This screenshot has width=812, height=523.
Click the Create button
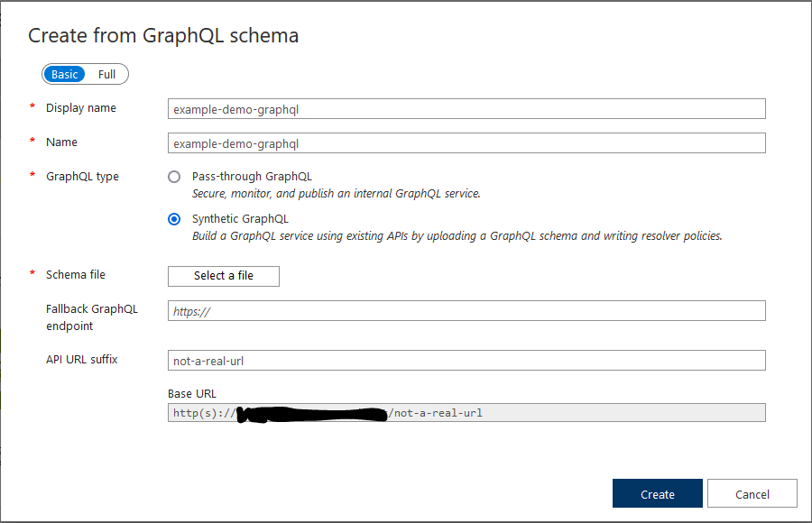pos(657,493)
